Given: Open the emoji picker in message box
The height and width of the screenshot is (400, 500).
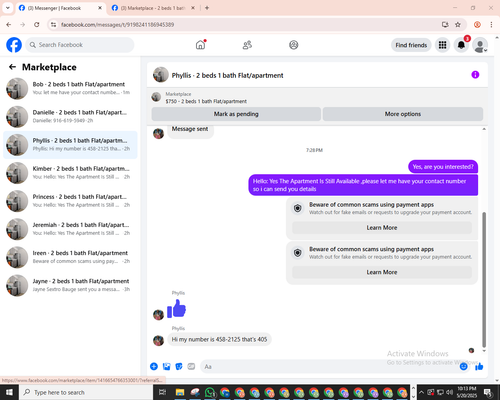Looking at the screenshot, I should (463, 367).
